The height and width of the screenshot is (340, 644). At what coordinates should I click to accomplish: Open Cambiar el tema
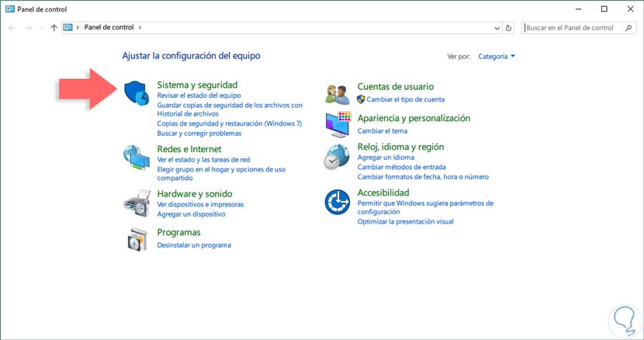(382, 130)
